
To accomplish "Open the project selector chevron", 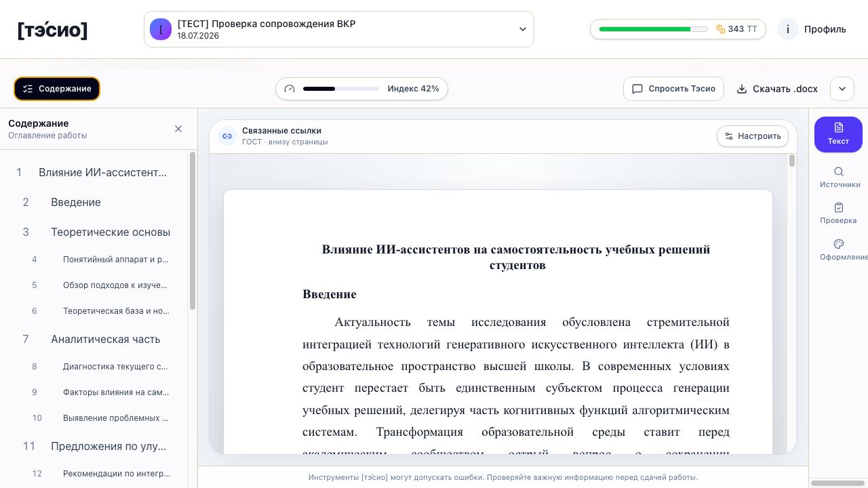I will point(523,29).
